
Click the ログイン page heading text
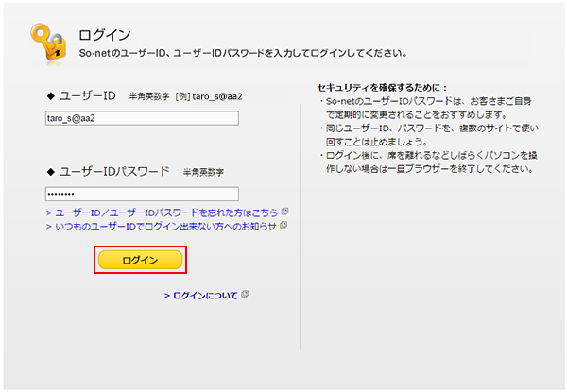click(104, 35)
